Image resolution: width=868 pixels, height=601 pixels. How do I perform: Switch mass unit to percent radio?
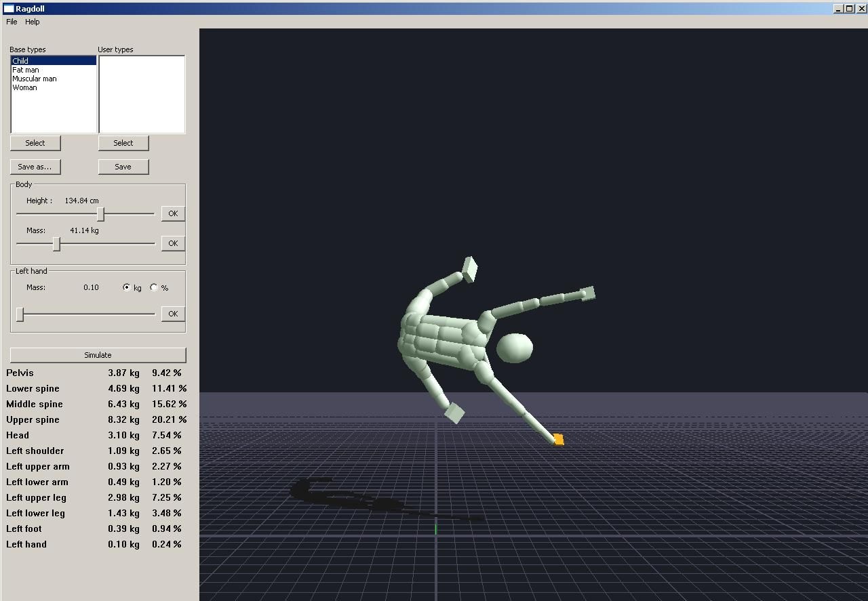154,287
